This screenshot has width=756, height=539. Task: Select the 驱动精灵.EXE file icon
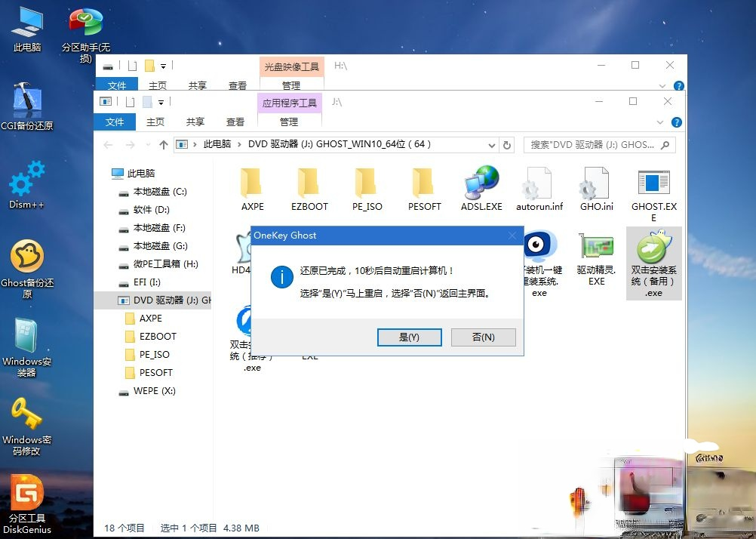(x=596, y=260)
